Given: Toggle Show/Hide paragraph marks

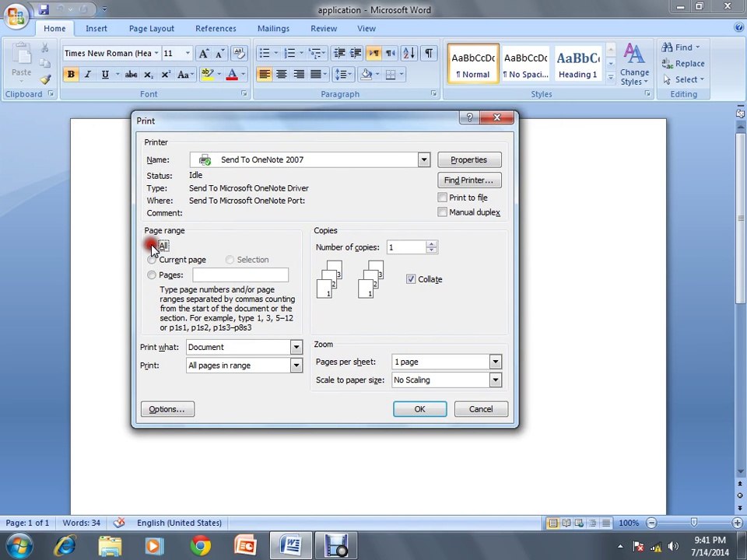Looking at the screenshot, I should pyautogui.click(x=429, y=54).
